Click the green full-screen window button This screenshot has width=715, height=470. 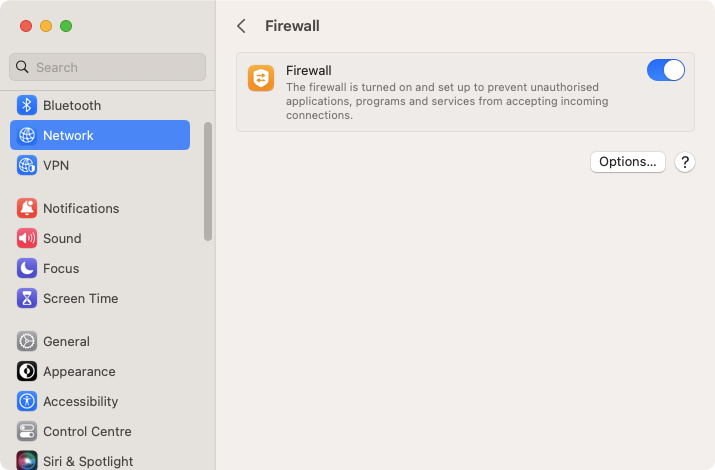66,26
